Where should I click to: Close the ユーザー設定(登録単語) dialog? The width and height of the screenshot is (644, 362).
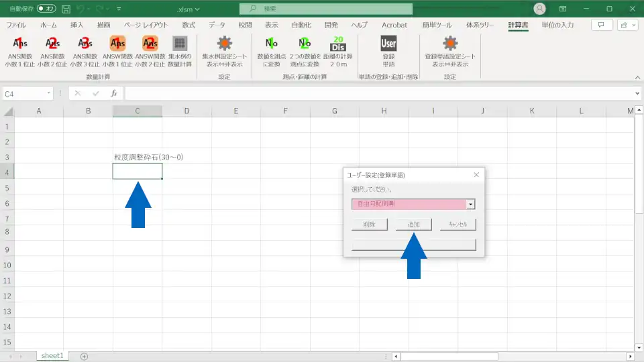tap(476, 175)
